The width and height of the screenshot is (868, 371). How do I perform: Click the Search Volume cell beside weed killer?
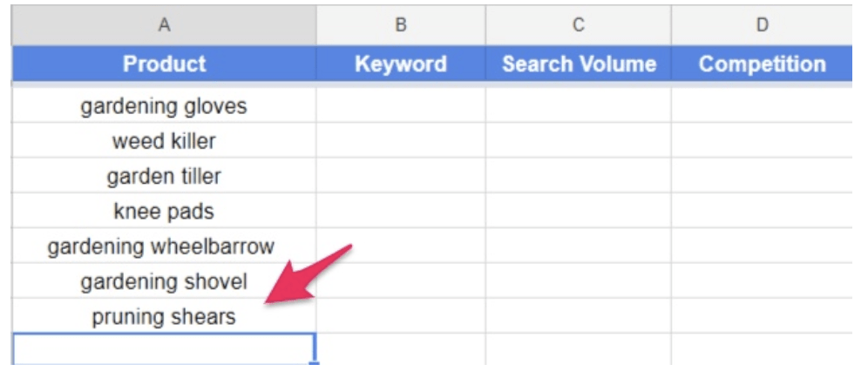tap(578, 141)
